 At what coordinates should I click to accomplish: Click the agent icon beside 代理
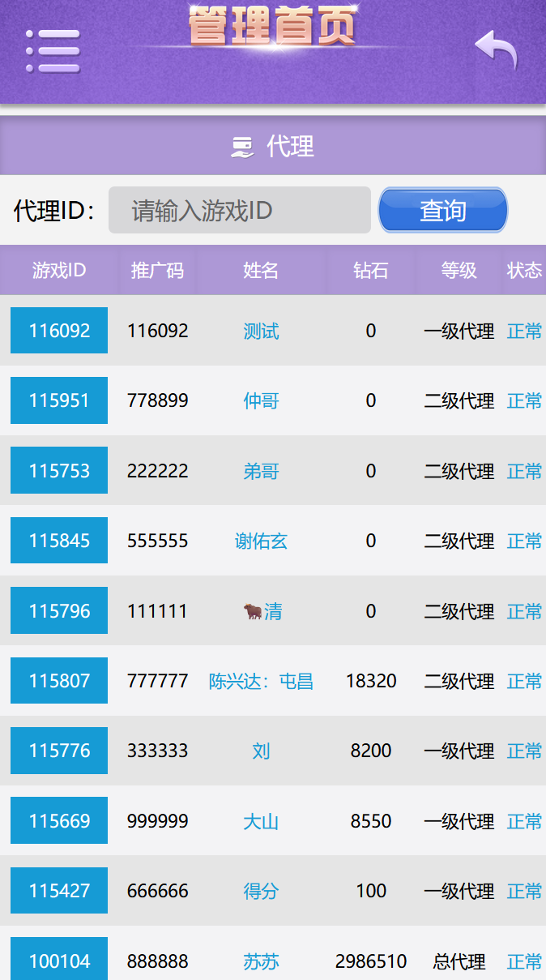coord(242,147)
